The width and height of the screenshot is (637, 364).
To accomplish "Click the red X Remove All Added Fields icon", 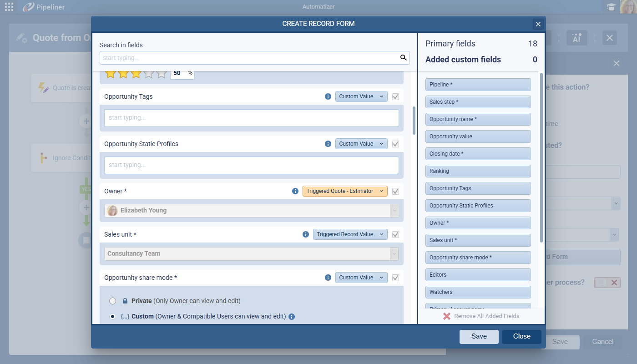I will [447, 316].
